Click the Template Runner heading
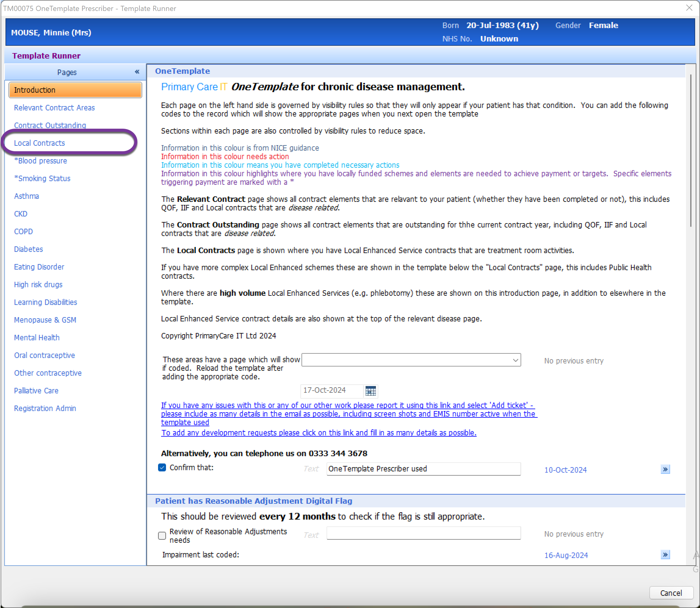This screenshot has width=700, height=608. tap(46, 55)
